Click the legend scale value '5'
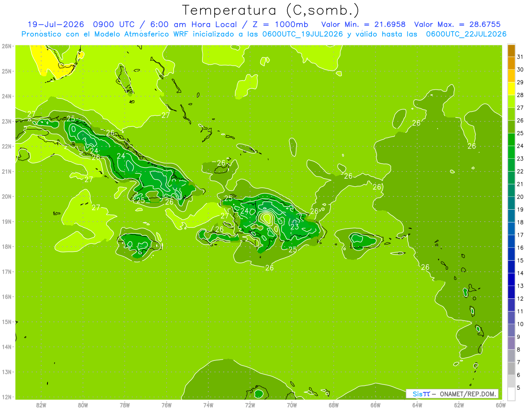The height and width of the screenshot is (411, 532). click(519, 388)
